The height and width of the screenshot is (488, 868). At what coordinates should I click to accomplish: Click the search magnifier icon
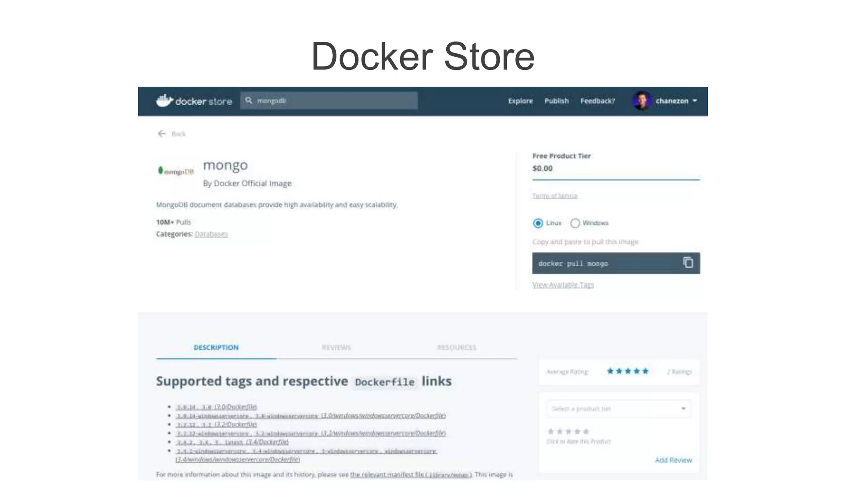click(249, 100)
